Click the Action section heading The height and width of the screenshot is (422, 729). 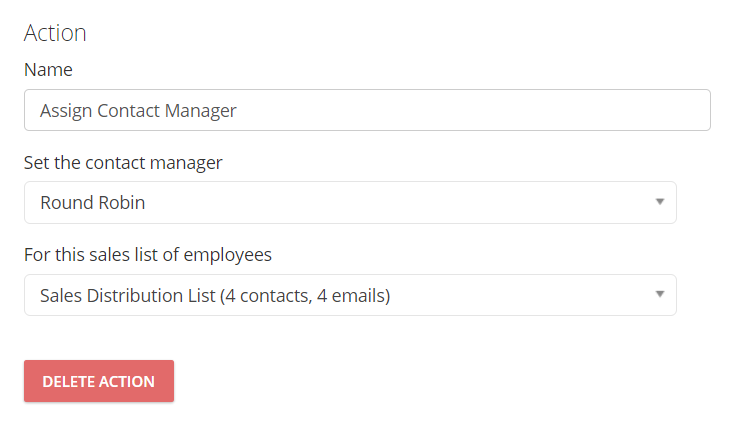(x=55, y=33)
